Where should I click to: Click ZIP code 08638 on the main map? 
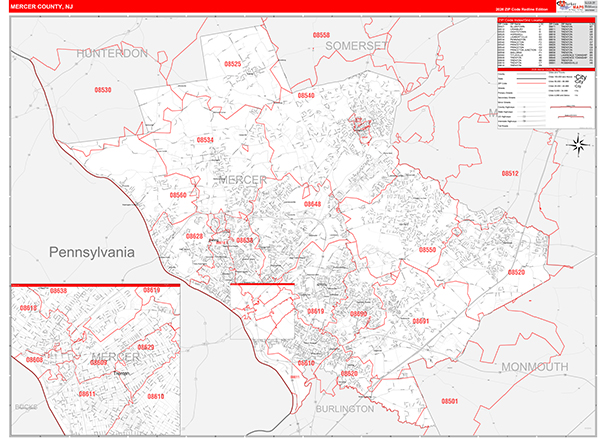pos(245,241)
